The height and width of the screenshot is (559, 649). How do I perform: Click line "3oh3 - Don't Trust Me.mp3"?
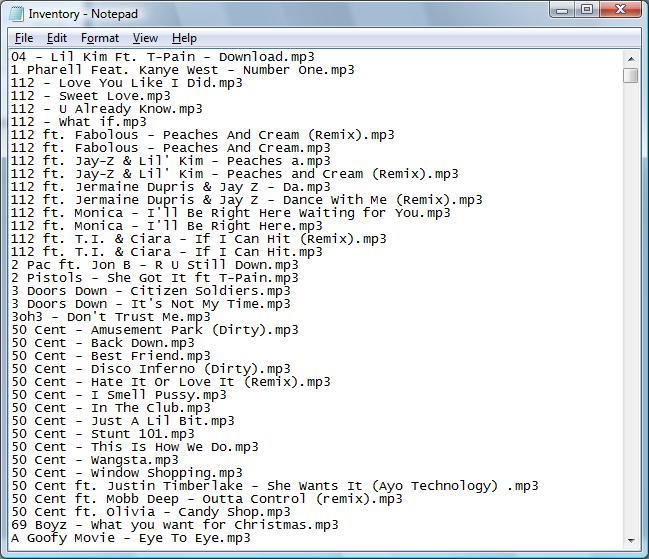(x=111, y=317)
